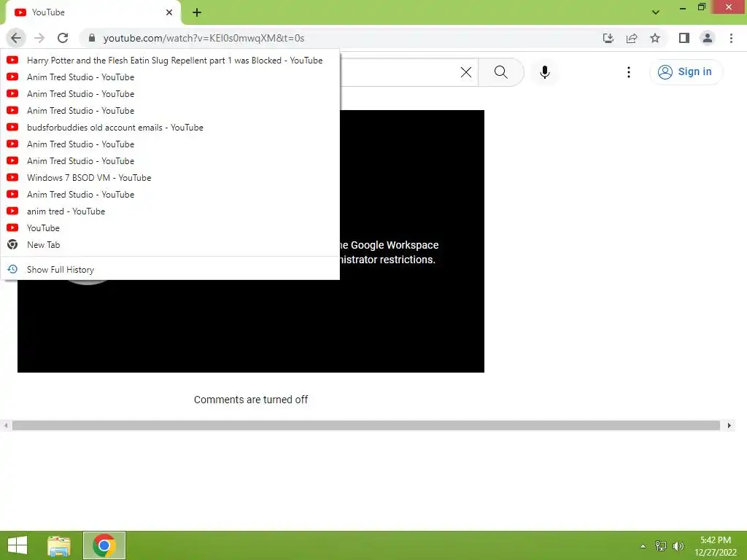Show hidden system tray icons
The width and height of the screenshot is (747, 560).
click(643, 546)
